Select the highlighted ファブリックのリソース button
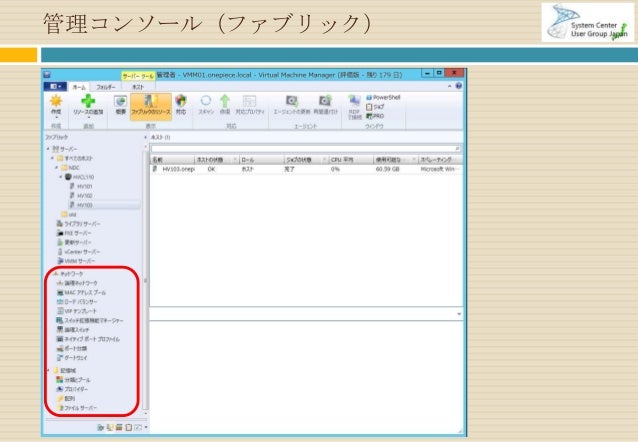 (x=151, y=107)
